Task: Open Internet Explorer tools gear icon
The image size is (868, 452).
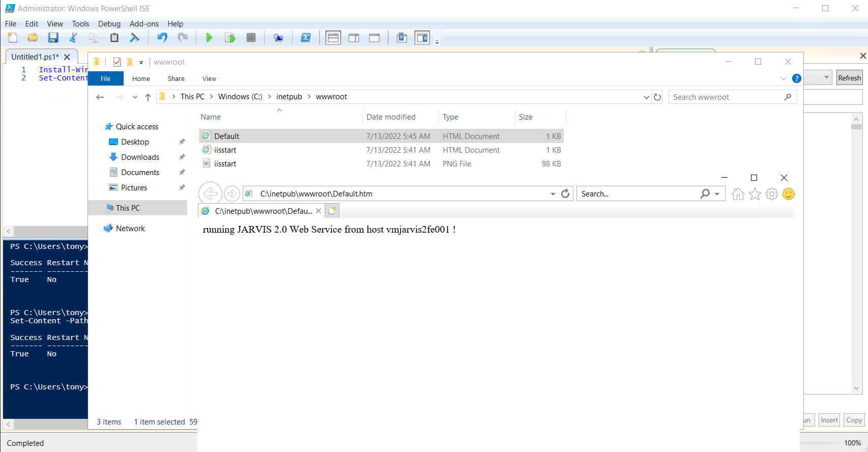Action: click(x=772, y=194)
